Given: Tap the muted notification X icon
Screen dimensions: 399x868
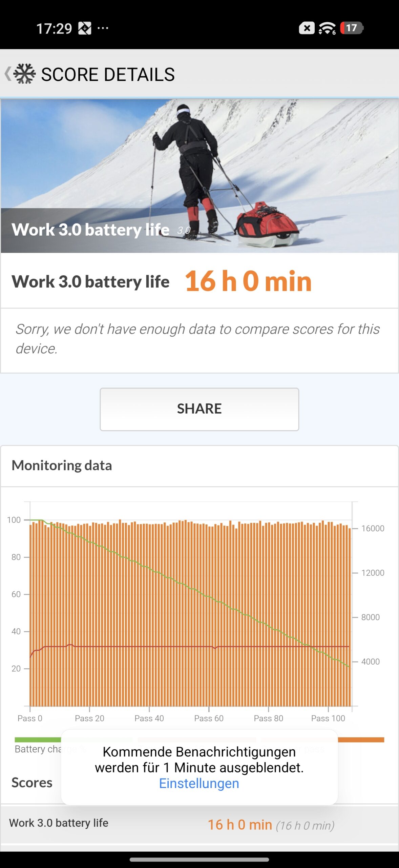Looking at the screenshot, I should [x=307, y=28].
